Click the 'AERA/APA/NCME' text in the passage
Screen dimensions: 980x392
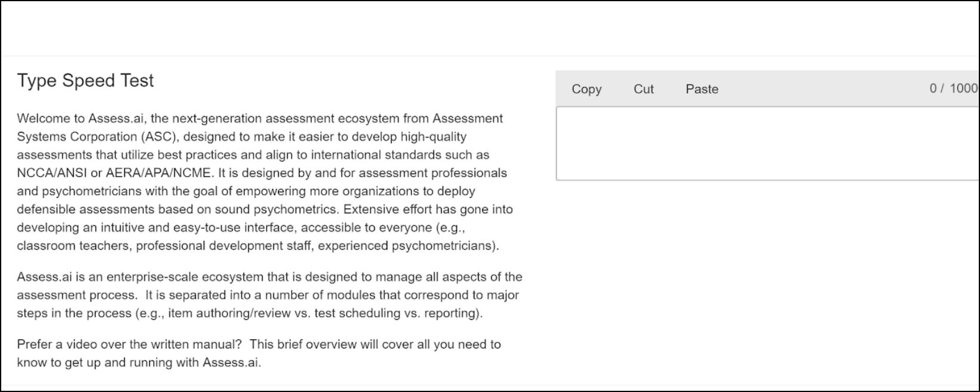[x=158, y=173]
